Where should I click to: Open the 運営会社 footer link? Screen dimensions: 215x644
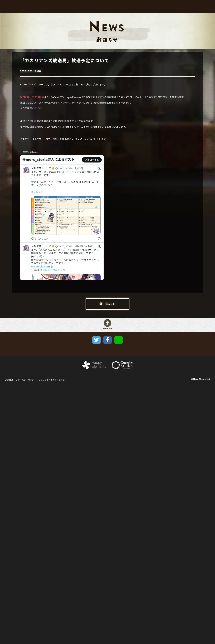click(9, 380)
